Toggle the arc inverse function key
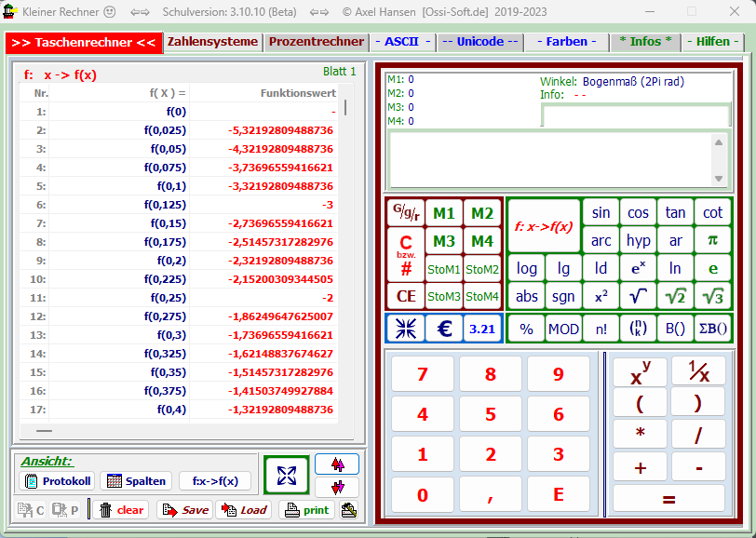This screenshot has width=756, height=538. [x=601, y=241]
